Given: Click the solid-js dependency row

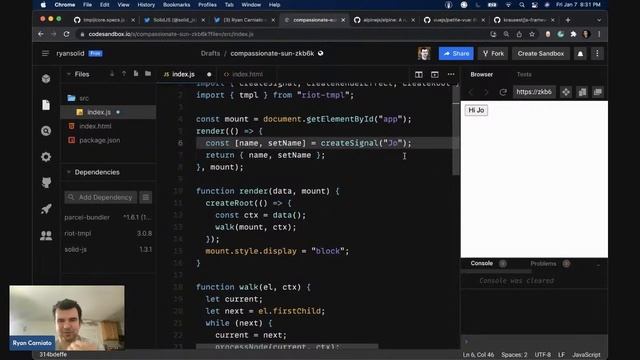Looking at the screenshot, I should point(108,249).
